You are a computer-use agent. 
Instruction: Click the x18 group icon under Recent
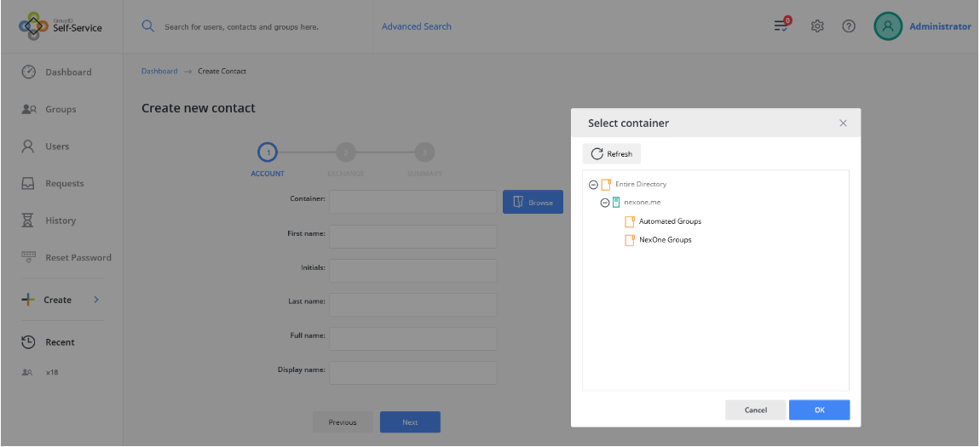(x=27, y=372)
